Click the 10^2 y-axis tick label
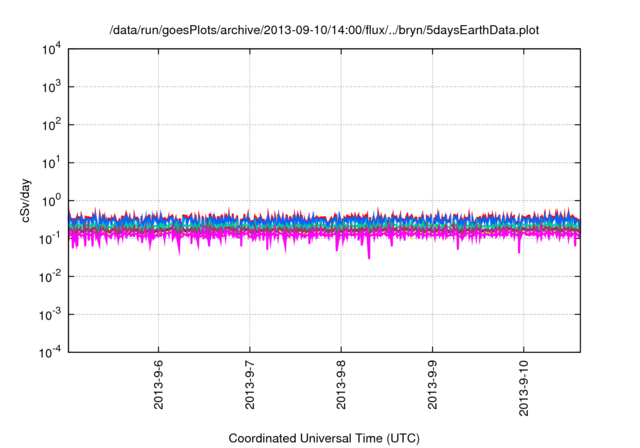The height and width of the screenshot is (448, 640). click(x=51, y=125)
